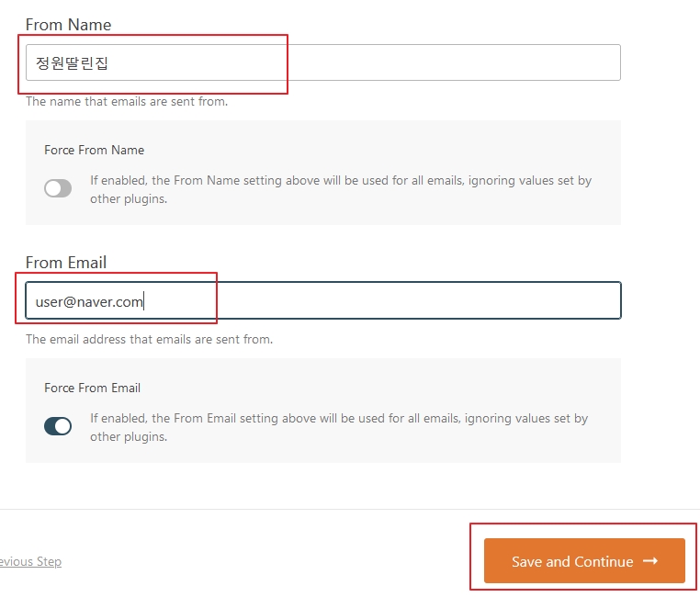Click the Force From Email label text
The image size is (700, 597).
coord(93,388)
